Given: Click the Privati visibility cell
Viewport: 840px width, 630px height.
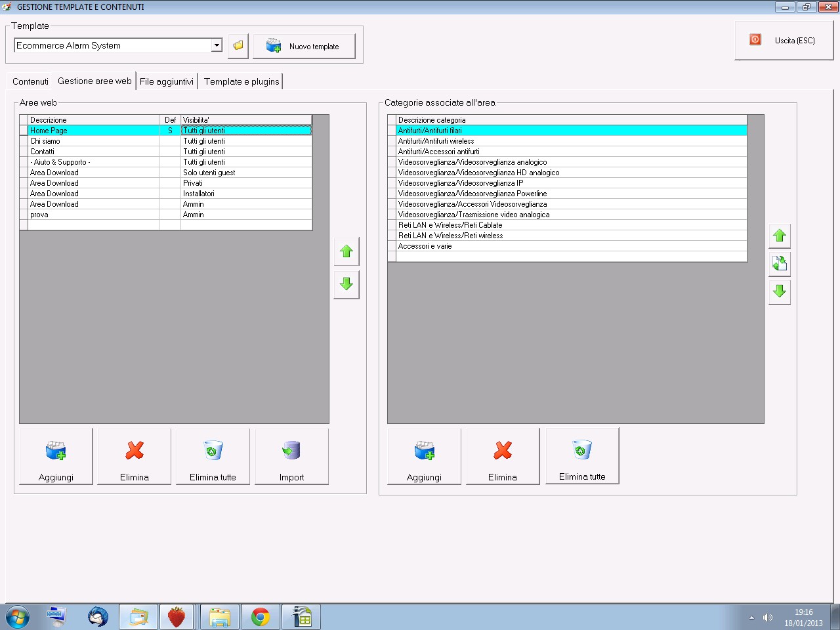Looking at the screenshot, I should (x=246, y=183).
